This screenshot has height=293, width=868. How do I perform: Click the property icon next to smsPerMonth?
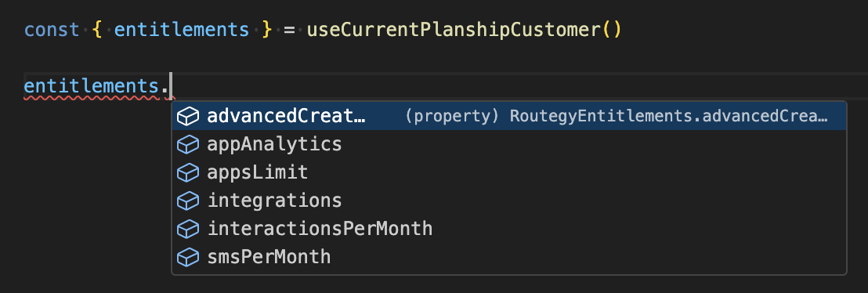tap(188, 257)
